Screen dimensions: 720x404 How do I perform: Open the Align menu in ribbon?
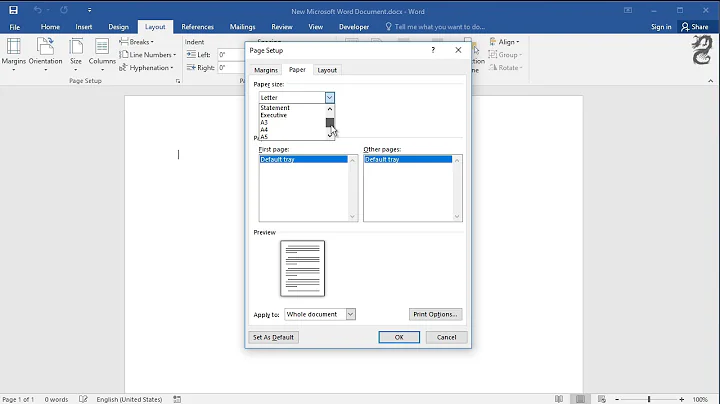[x=504, y=42]
